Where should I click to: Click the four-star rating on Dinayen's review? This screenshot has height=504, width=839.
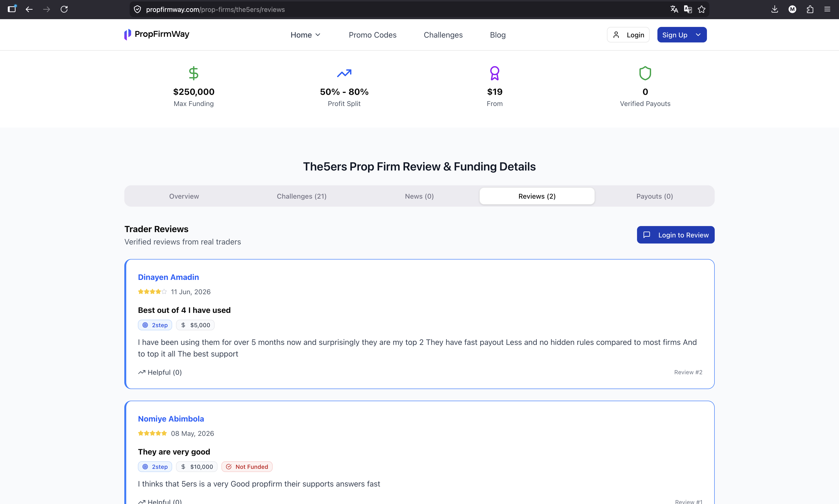click(152, 291)
